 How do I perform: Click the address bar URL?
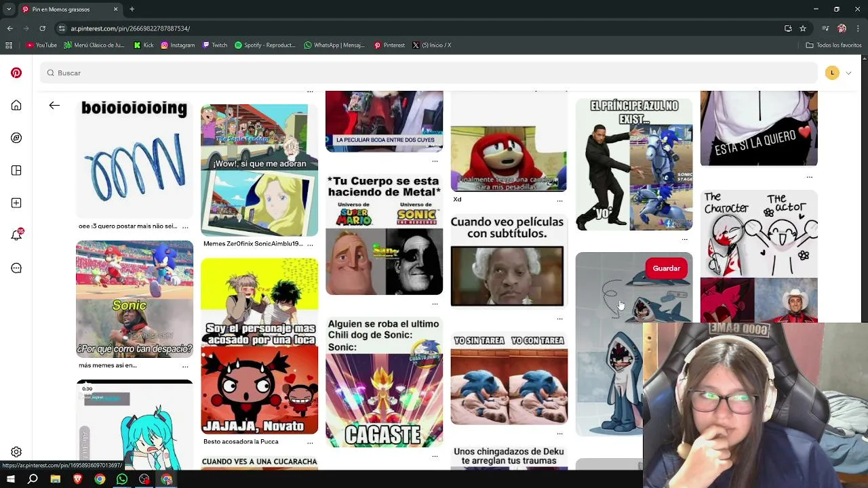pos(130,28)
